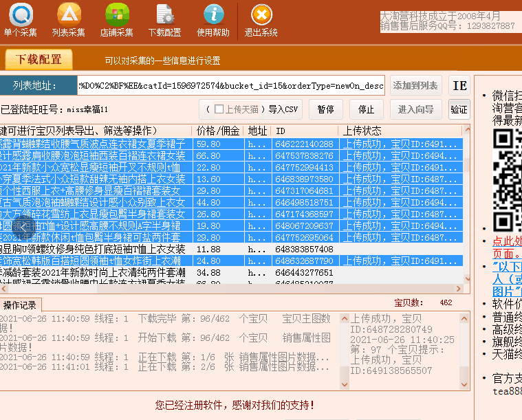The height and width of the screenshot is (420, 522).
Task: Click the 添加到列表 button
Action: pos(416,85)
